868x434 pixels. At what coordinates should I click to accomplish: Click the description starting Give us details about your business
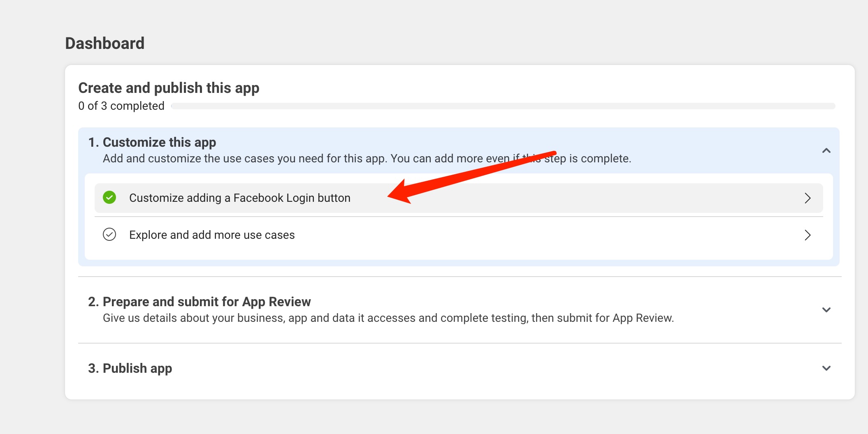[x=388, y=318]
